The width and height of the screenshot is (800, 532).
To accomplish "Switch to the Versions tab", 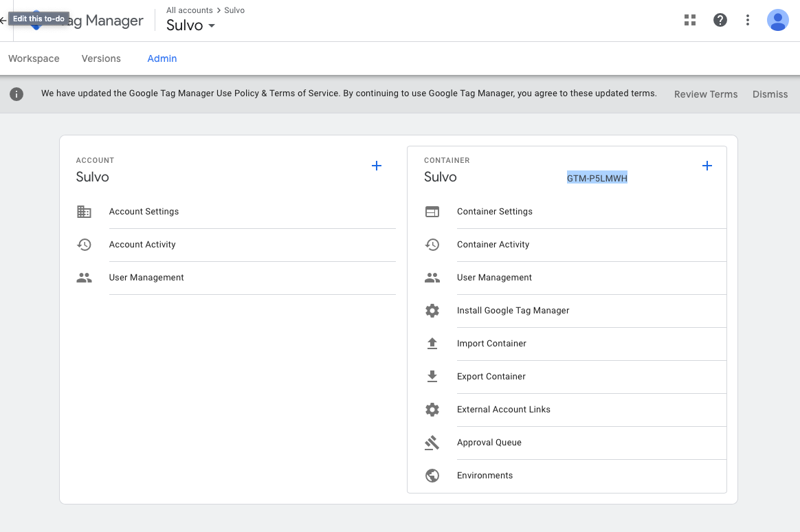I will coord(101,58).
